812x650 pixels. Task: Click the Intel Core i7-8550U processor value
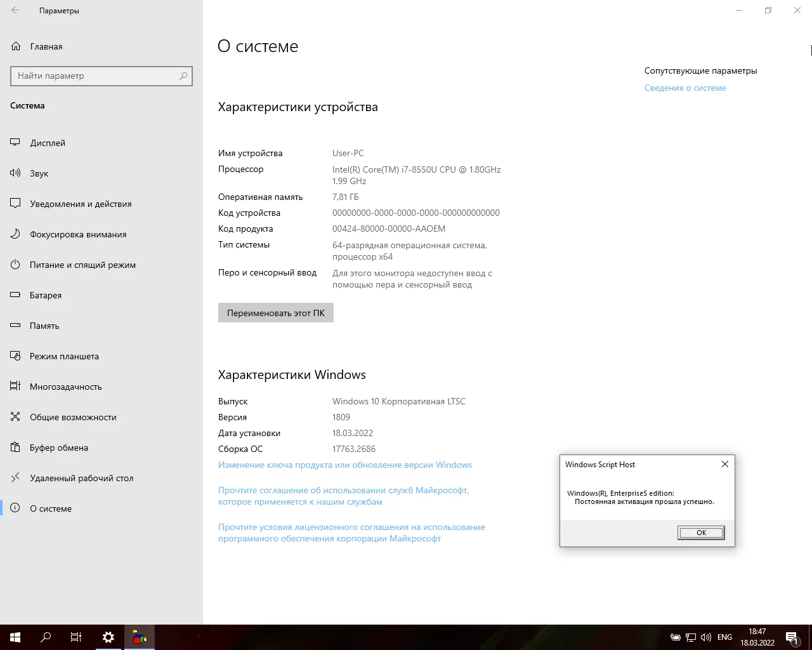point(417,175)
